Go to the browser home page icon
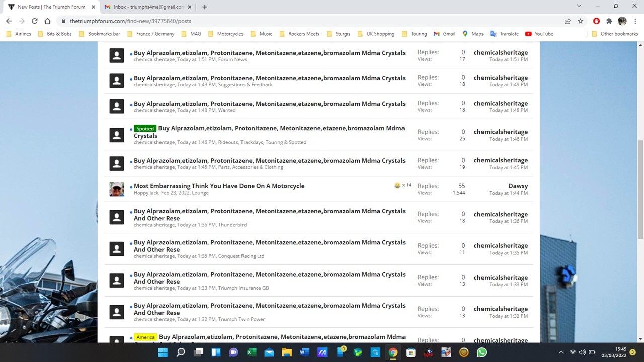Screen dimensions: 644x362 (x=47, y=21)
